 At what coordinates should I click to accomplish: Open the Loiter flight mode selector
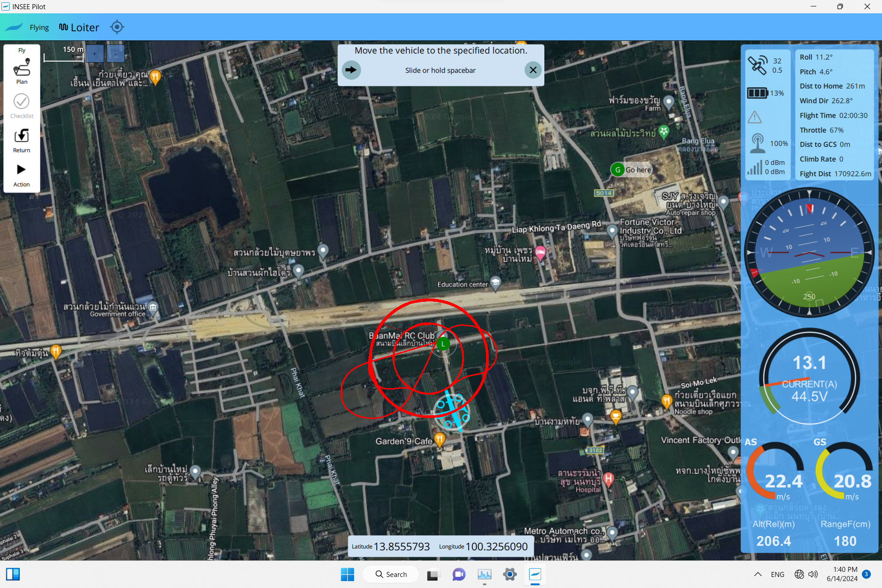(x=79, y=28)
